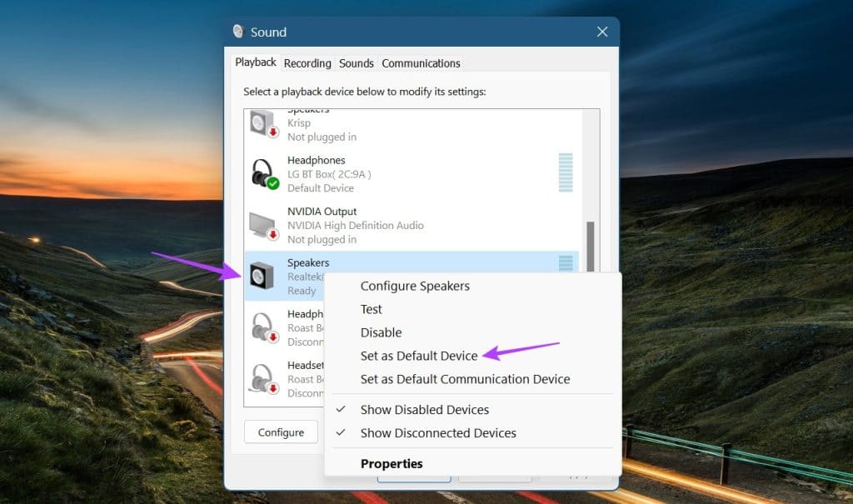Click 'Select a playback device below' instruction
853x504 pixels.
tap(365, 92)
